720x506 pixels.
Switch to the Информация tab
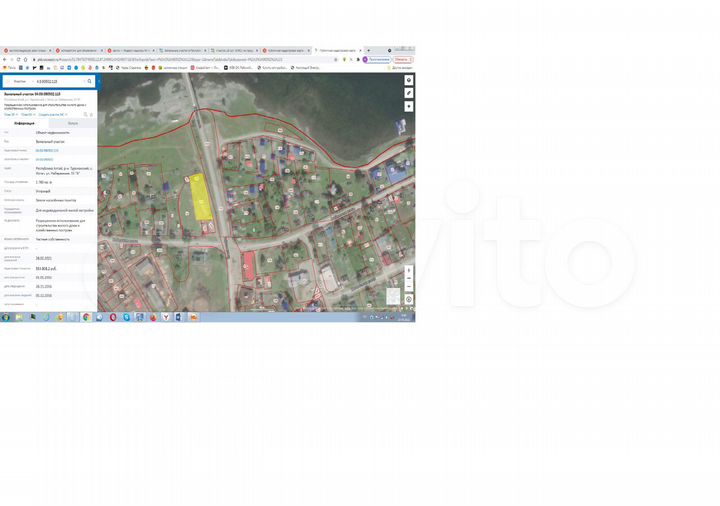coord(24,124)
